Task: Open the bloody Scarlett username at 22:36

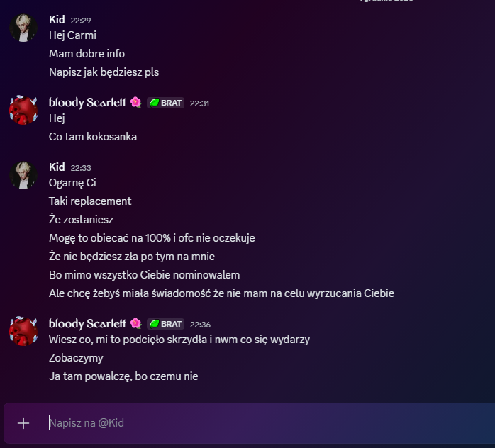Action: 88,324
